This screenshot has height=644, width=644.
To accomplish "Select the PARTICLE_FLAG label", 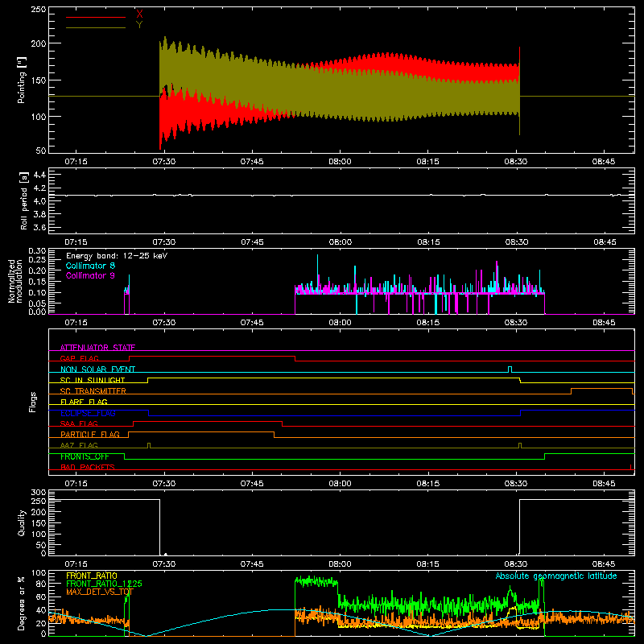I will 90,434.
